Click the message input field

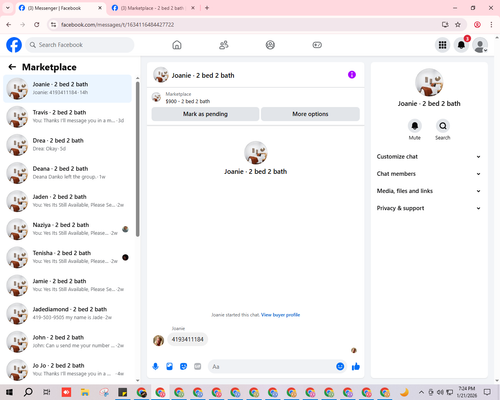click(272, 367)
